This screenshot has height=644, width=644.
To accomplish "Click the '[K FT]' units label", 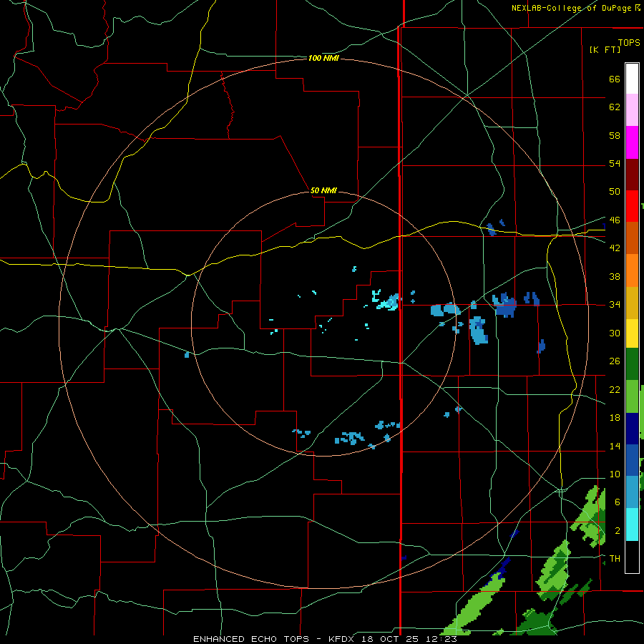I will click(605, 49).
